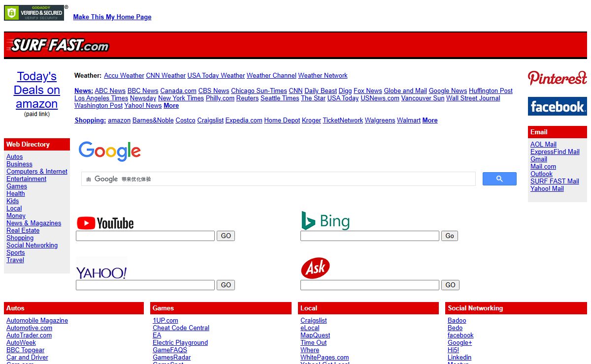The height and width of the screenshot is (364, 591).
Task: Open WhitePages.com link
Action: (x=325, y=358)
